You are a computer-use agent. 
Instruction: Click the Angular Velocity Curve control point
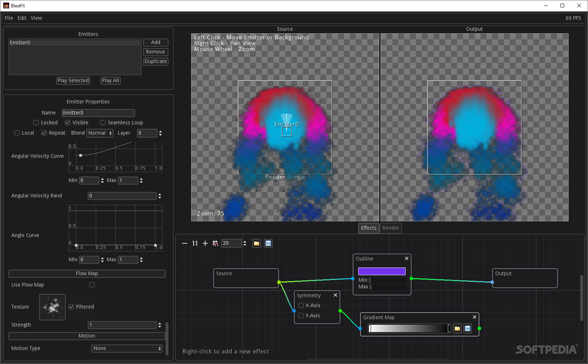click(x=81, y=156)
